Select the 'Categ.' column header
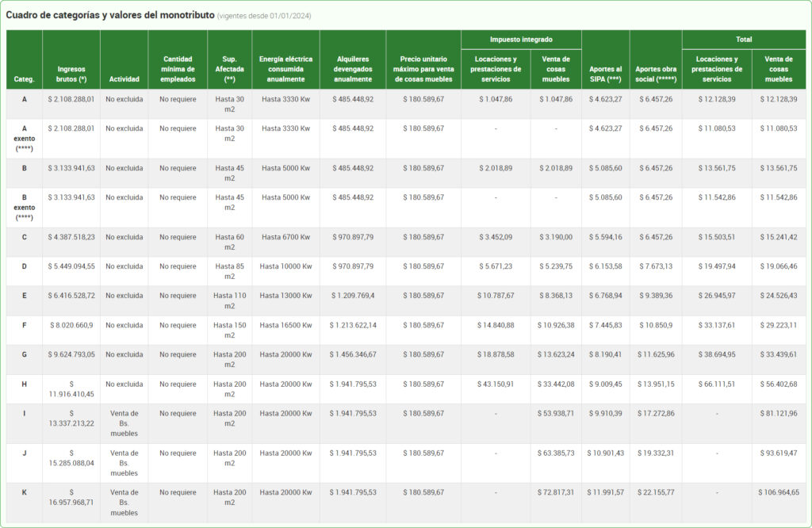Viewport: 812px width, 528px height. click(x=24, y=79)
